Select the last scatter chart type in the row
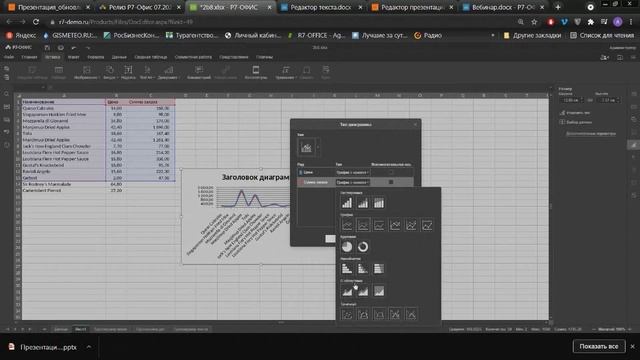The width and height of the screenshot is (640, 360). tap(411, 314)
